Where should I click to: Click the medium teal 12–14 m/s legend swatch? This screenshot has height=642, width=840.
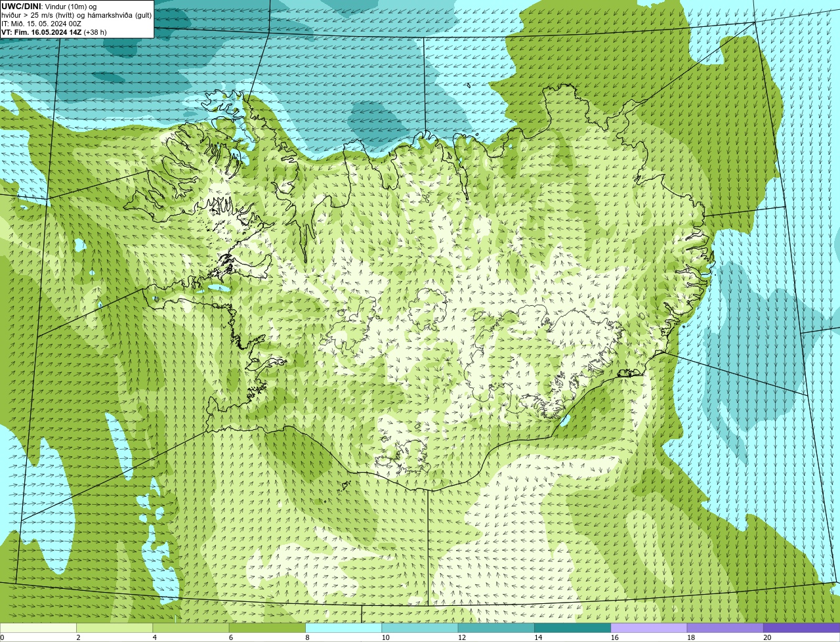point(497,628)
